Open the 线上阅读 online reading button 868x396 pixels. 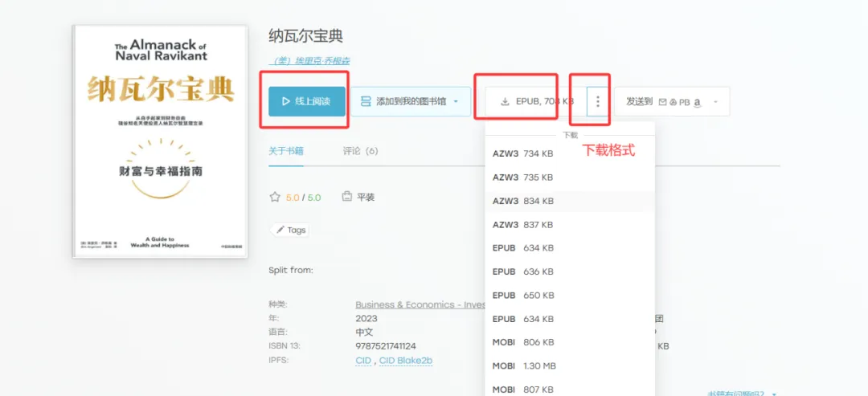pos(307,101)
